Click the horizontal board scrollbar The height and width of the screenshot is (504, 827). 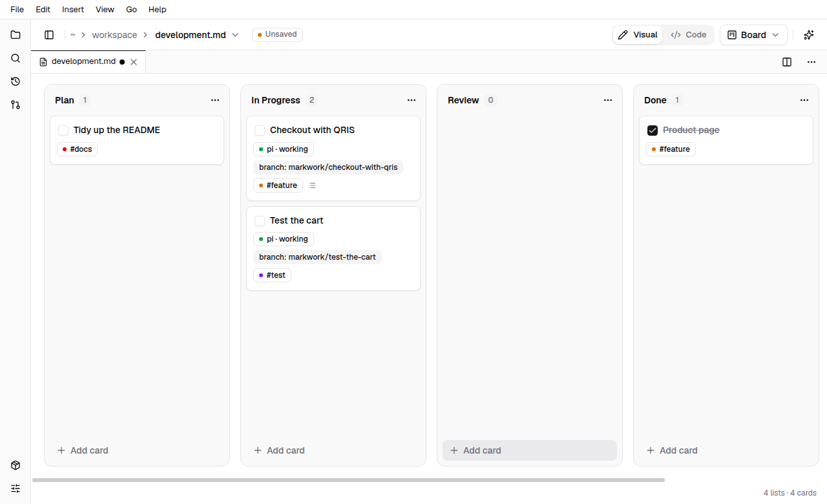coord(348,480)
